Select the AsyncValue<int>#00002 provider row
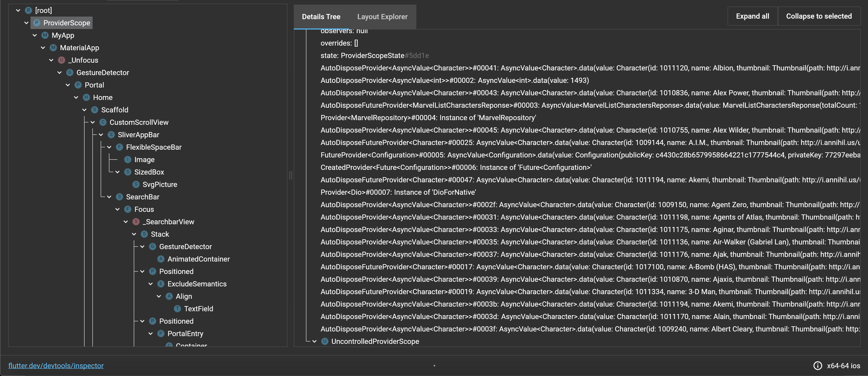The height and width of the screenshot is (376, 868). (455, 80)
